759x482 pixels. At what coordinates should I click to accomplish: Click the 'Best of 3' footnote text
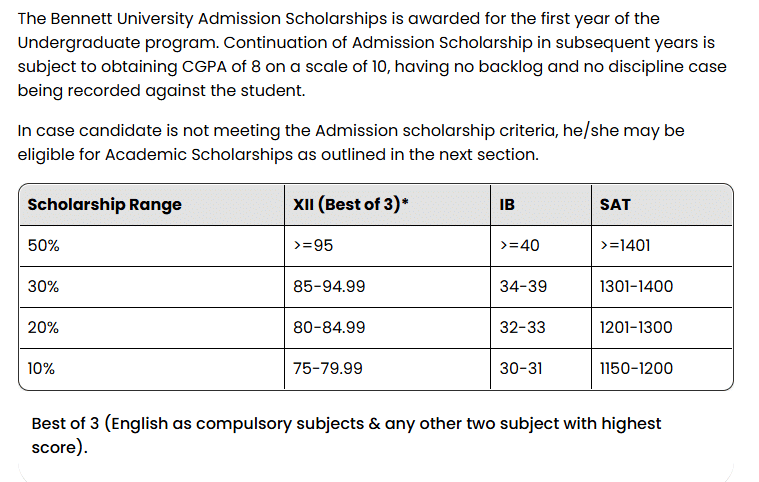[x=346, y=435]
